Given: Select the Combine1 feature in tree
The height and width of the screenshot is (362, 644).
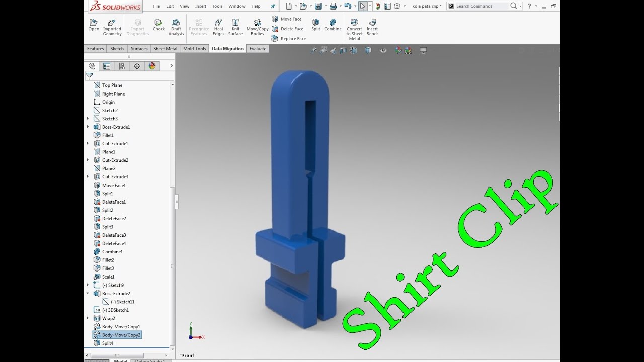Looking at the screenshot, I should point(108,252).
